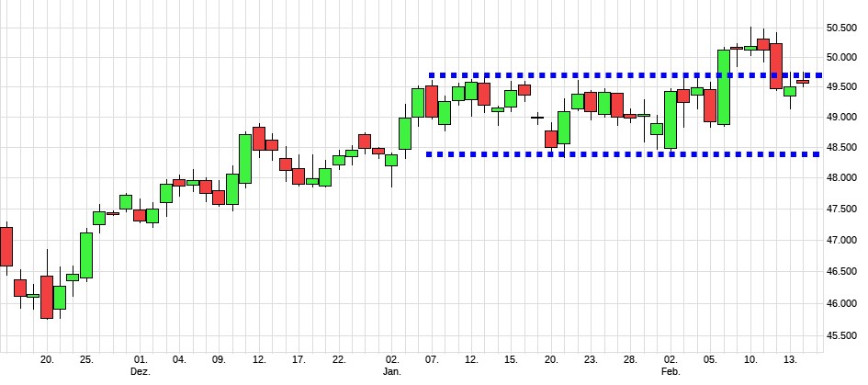The height and width of the screenshot is (385, 868).
Task: Click the black doji candle near 49.000
Action: point(537,118)
